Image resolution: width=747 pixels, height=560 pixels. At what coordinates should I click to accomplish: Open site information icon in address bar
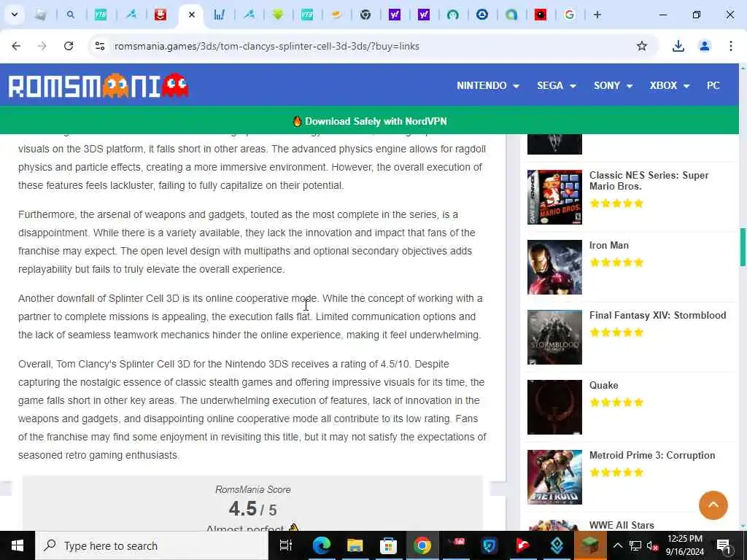(100, 46)
